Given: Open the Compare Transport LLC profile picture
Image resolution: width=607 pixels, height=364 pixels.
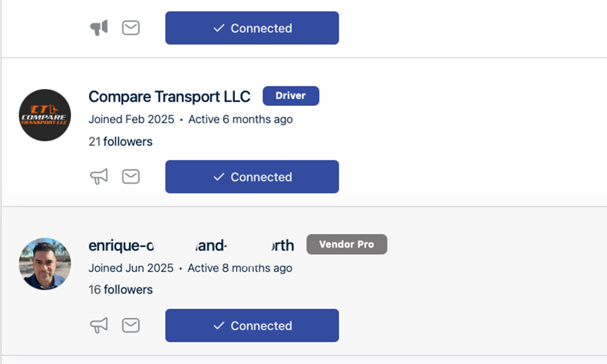Looking at the screenshot, I should pyautogui.click(x=45, y=115).
